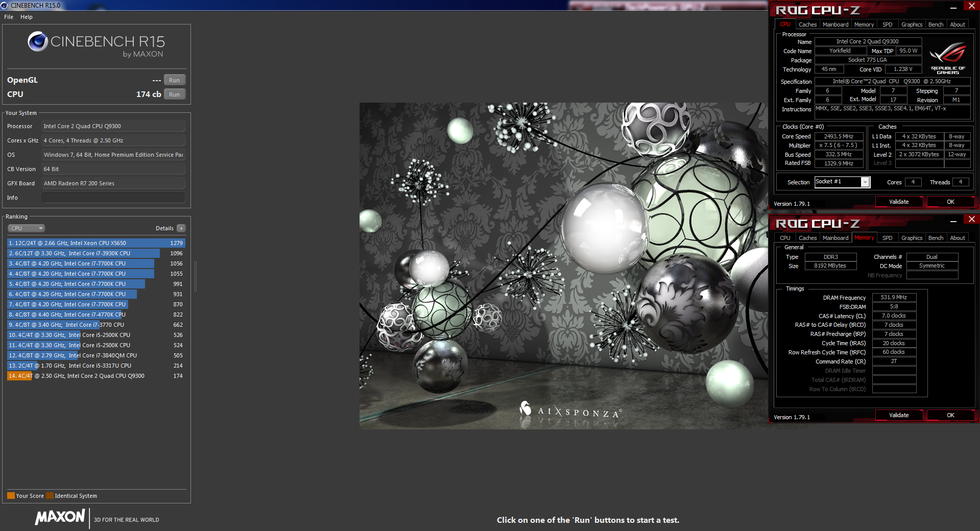The image size is (980, 531).
Task: Switch to Caches tab in bottom CPU-Z
Action: [807, 238]
